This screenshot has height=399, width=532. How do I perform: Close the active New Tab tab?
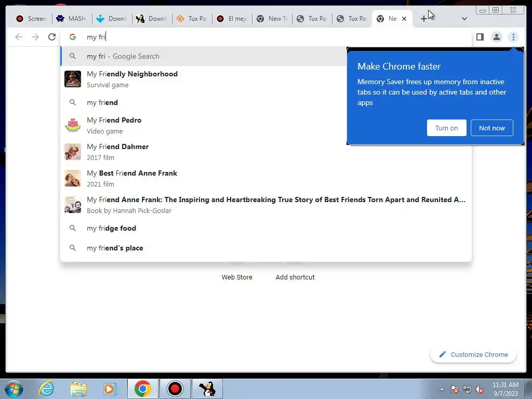click(404, 19)
